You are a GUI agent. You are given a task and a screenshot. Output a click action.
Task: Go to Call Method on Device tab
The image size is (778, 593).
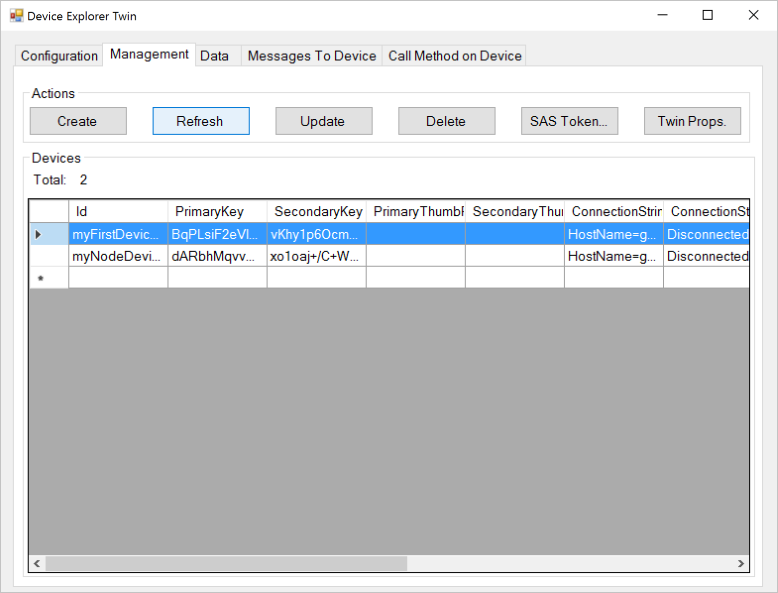coord(454,56)
